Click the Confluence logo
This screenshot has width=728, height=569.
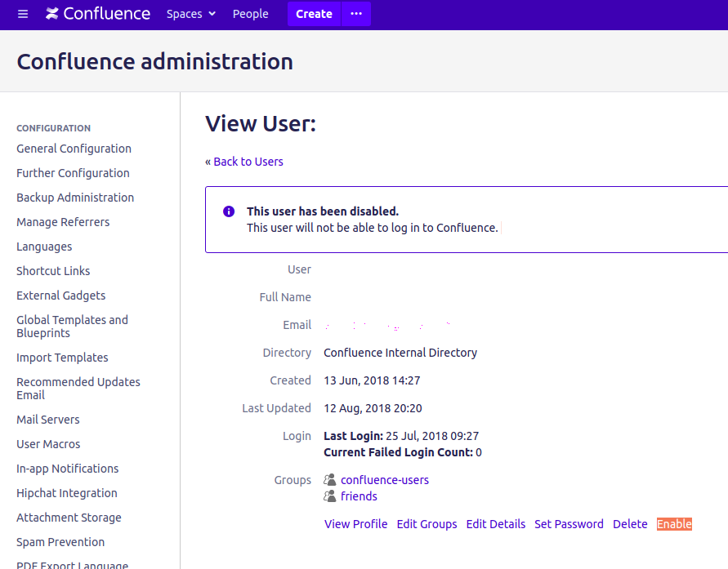point(98,14)
